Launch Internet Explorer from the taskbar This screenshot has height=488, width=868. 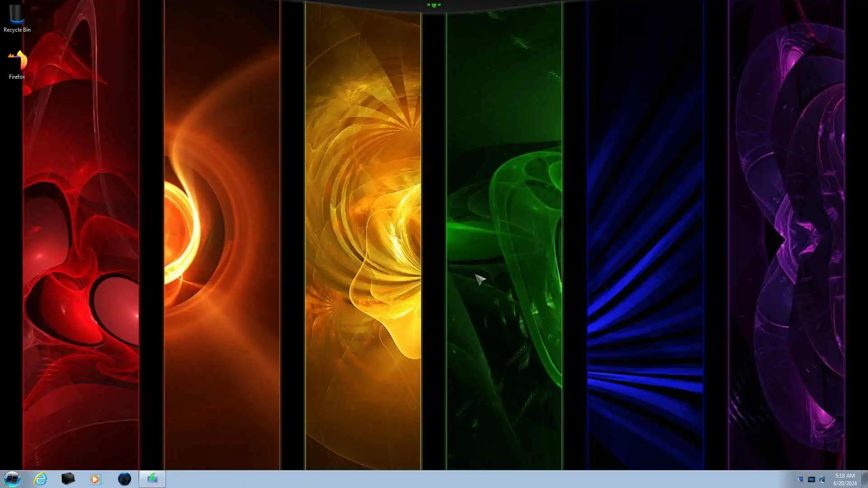tap(41, 479)
